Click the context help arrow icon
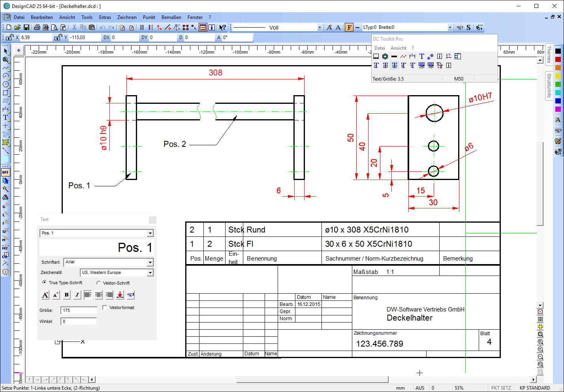 coord(223,27)
